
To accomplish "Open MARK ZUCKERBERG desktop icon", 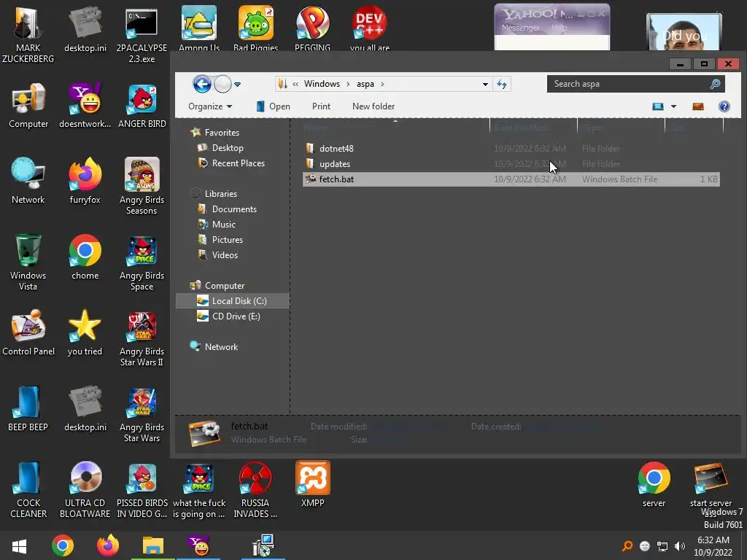I will coord(28,34).
